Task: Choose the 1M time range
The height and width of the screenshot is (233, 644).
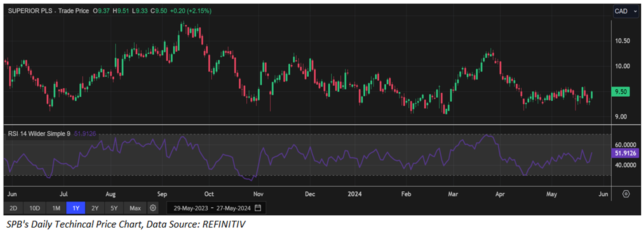Action: (x=56, y=208)
